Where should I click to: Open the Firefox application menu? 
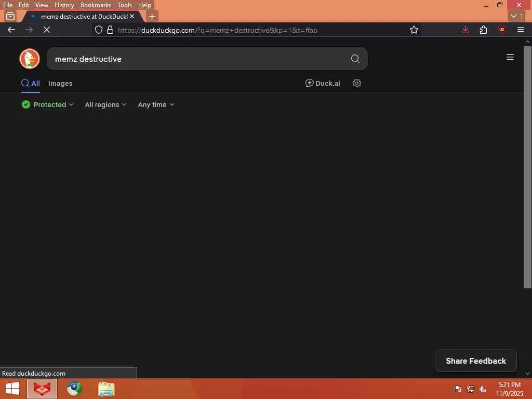click(x=520, y=30)
